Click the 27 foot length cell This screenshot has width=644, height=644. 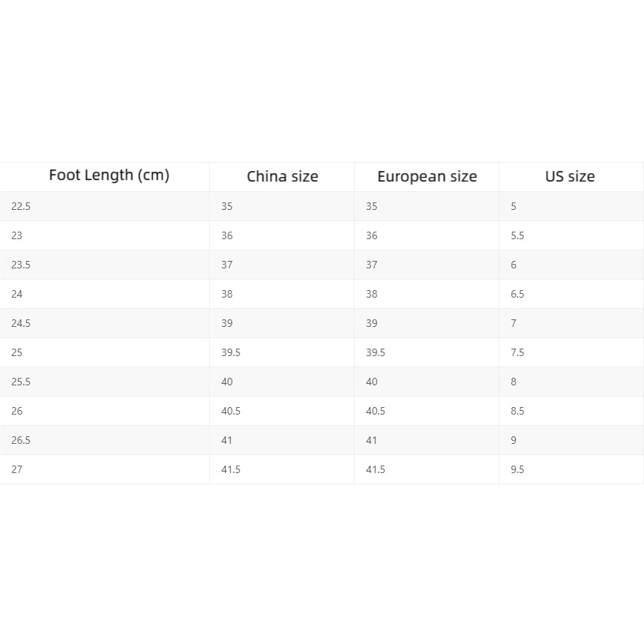(x=17, y=469)
